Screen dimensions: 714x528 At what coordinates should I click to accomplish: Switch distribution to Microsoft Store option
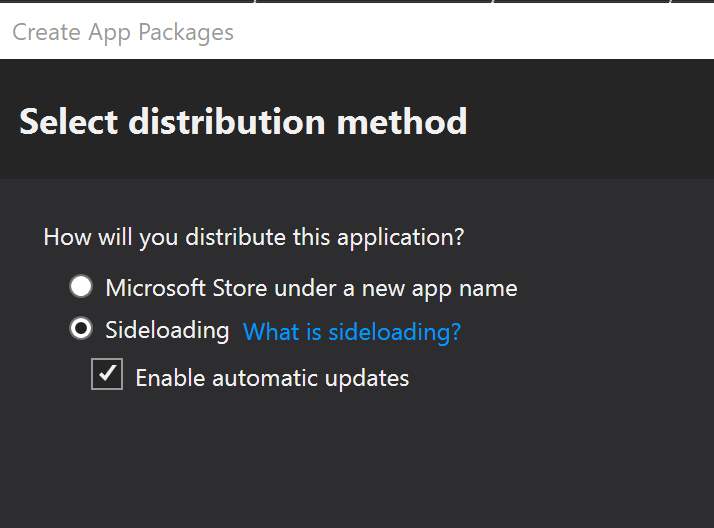pos(81,288)
